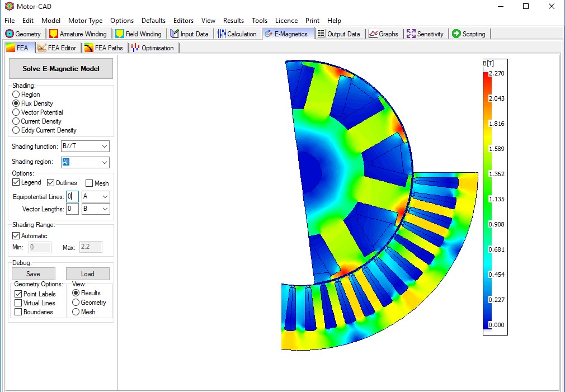Open the Vector Lengths quantity dropdown

point(96,209)
